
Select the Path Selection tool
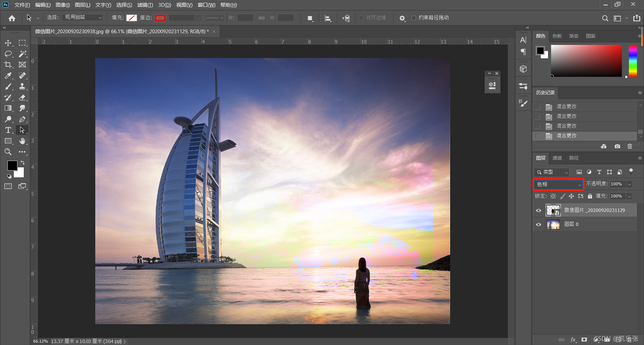pyautogui.click(x=22, y=130)
